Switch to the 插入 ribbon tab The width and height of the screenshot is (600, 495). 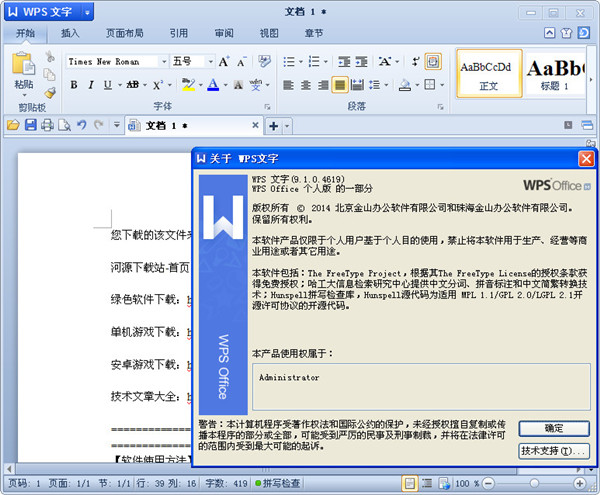[x=70, y=33]
